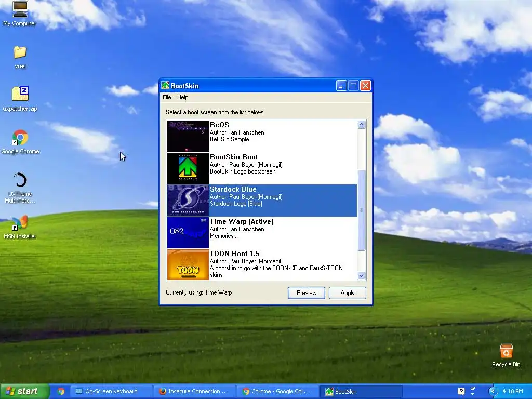Click the "Time Warp (Active)" title text

coord(242,221)
